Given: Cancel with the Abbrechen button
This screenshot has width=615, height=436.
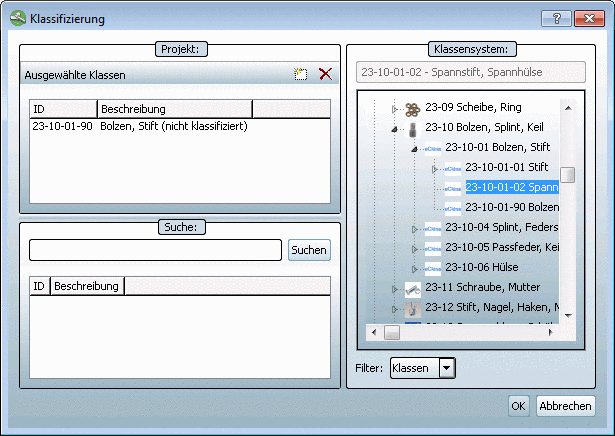Looking at the screenshot, I should coord(565,406).
